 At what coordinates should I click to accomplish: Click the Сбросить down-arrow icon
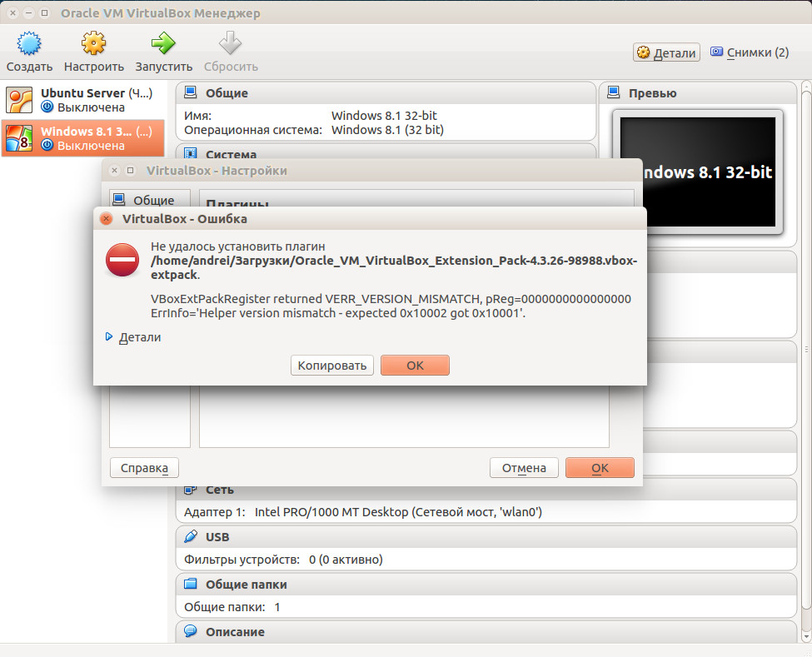pos(230,43)
